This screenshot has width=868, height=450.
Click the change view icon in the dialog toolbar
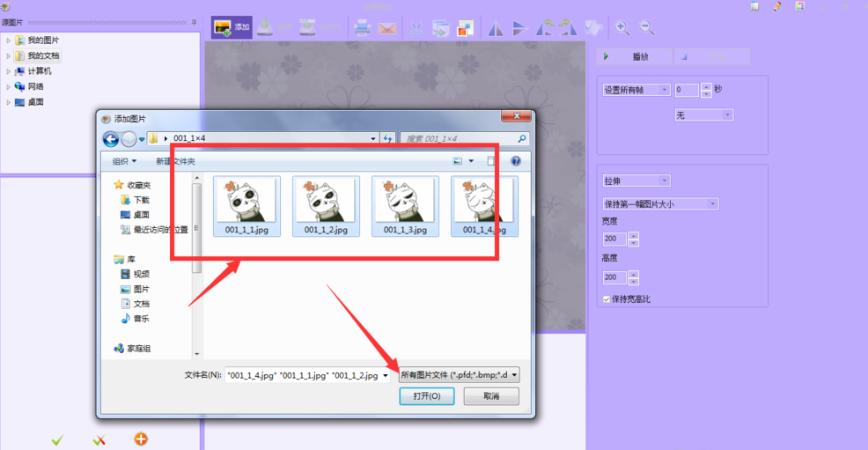[458, 161]
